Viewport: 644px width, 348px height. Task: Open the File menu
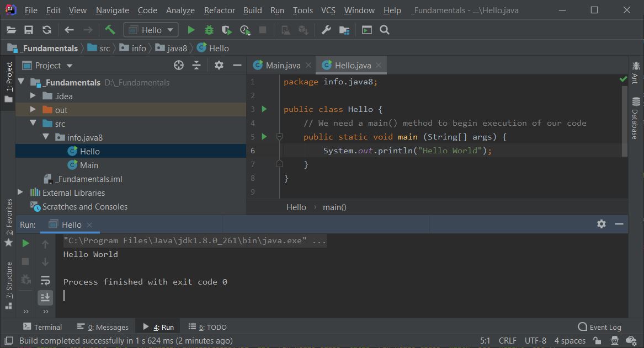(31, 10)
